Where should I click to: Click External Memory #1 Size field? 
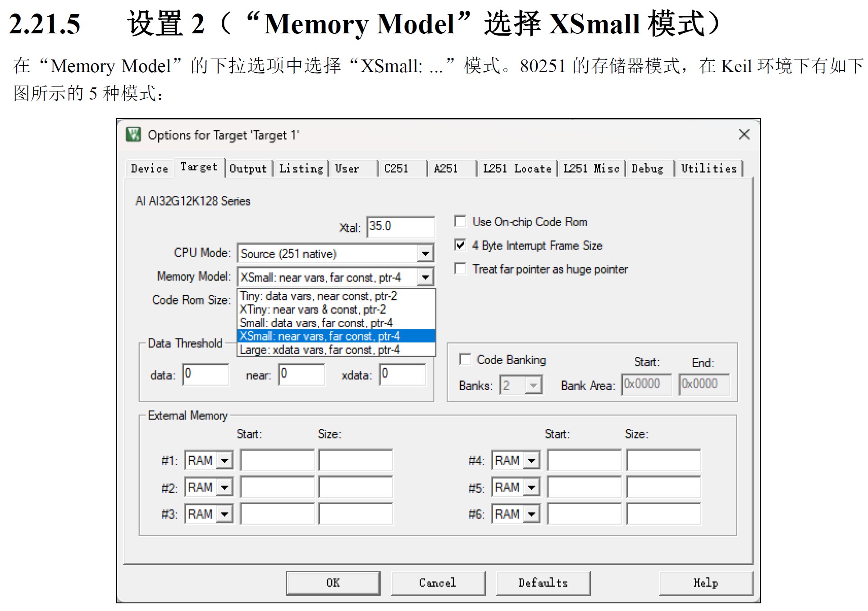pos(355,460)
